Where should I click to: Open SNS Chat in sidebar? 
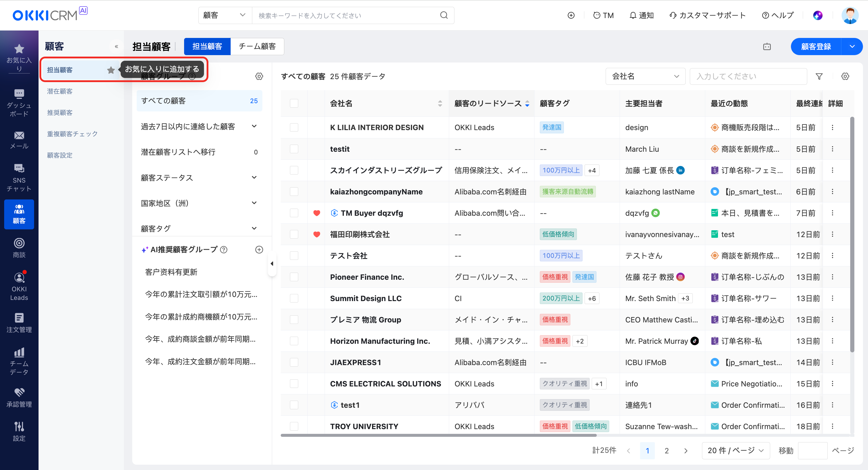point(19,177)
